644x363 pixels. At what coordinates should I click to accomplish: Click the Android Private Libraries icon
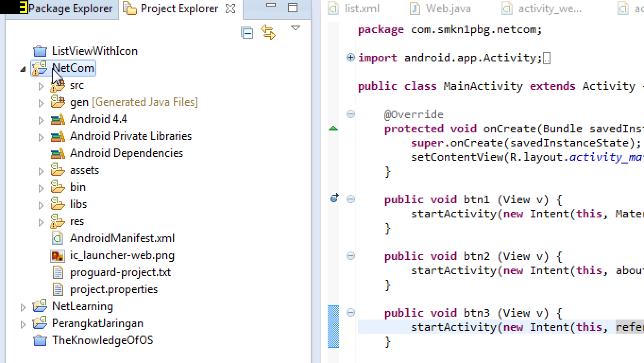tap(58, 137)
